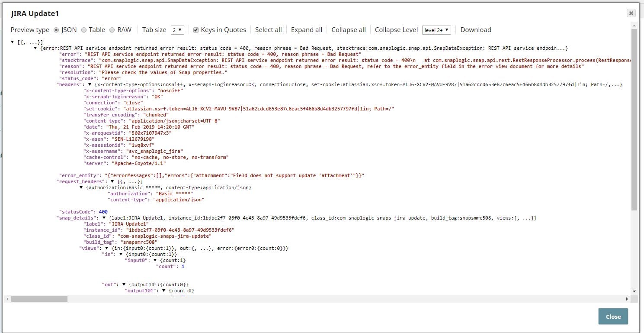644x333 pixels.
Task: Click the "class_id" value com-snaplogic-snaps-jira-update
Action: [165, 236]
